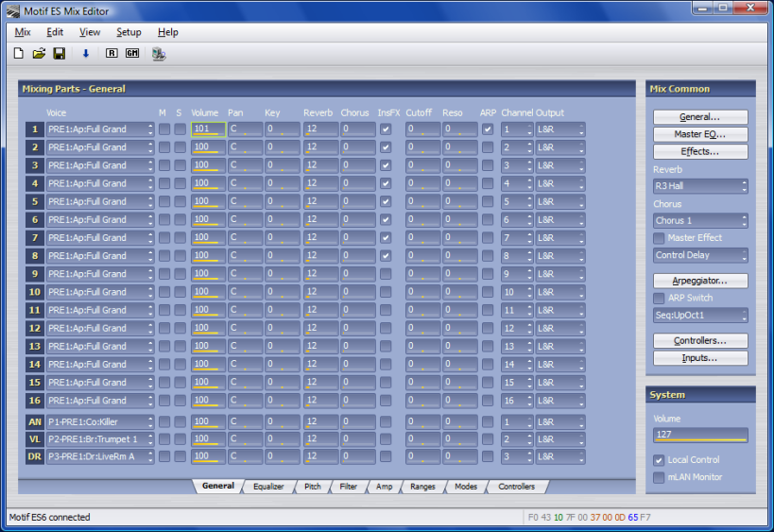Open the R3 Hall reverb dropdown

point(700,186)
